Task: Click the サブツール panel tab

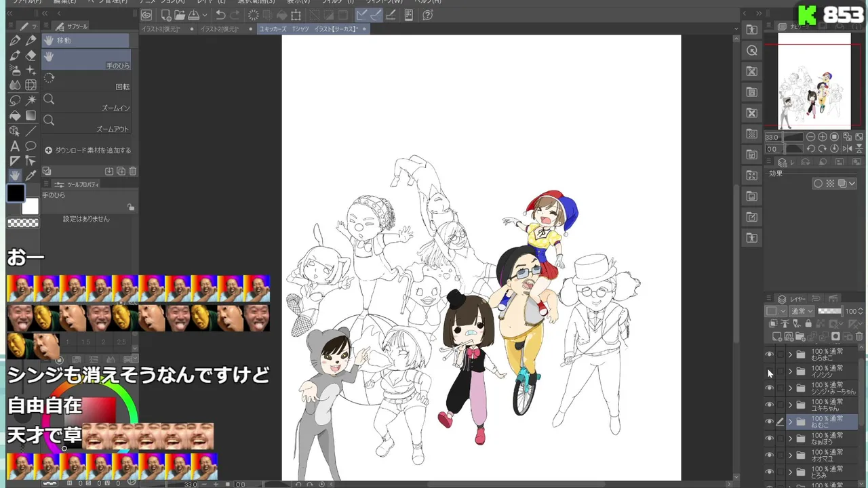Action: (x=73, y=26)
